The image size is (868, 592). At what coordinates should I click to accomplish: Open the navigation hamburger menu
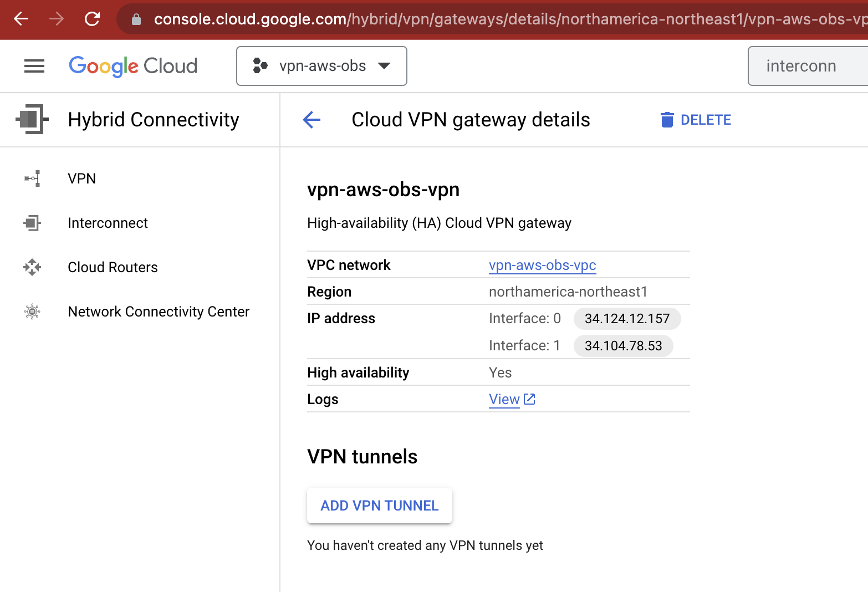pyautogui.click(x=34, y=66)
